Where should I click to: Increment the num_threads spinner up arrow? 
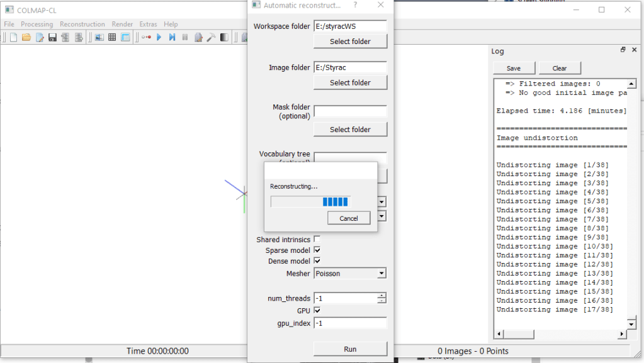point(381,295)
